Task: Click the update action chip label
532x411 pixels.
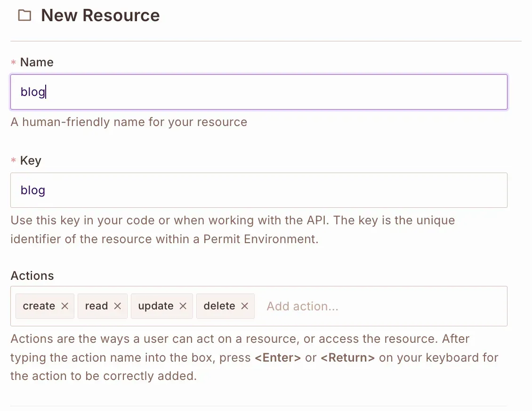Action: pos(156,306)
